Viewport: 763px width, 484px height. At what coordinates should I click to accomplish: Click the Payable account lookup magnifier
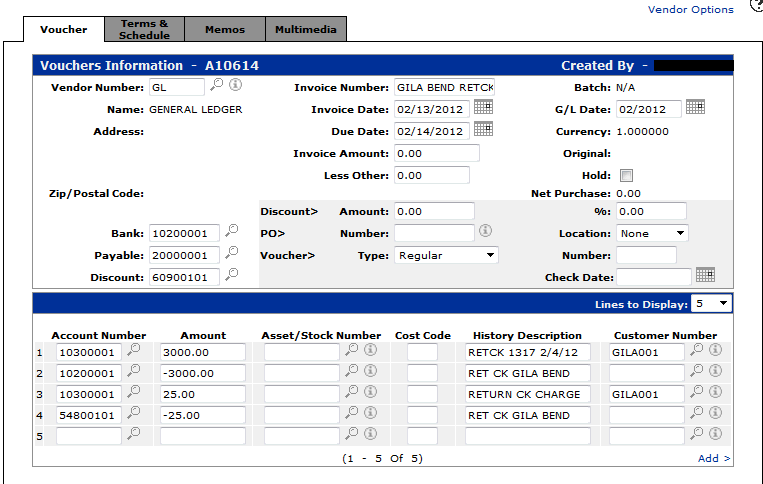(x=231, y=254)
